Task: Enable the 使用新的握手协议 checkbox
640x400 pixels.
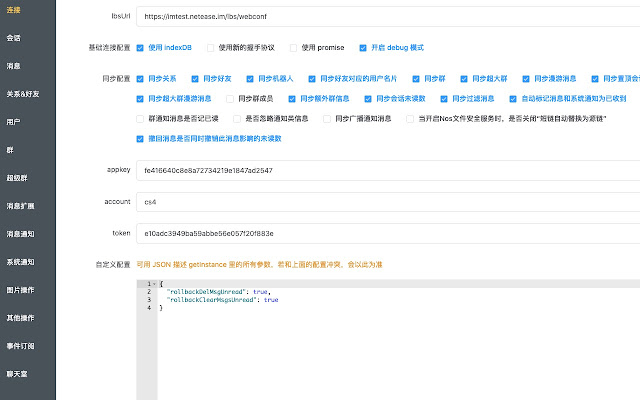Action: (x=211, y=48)
